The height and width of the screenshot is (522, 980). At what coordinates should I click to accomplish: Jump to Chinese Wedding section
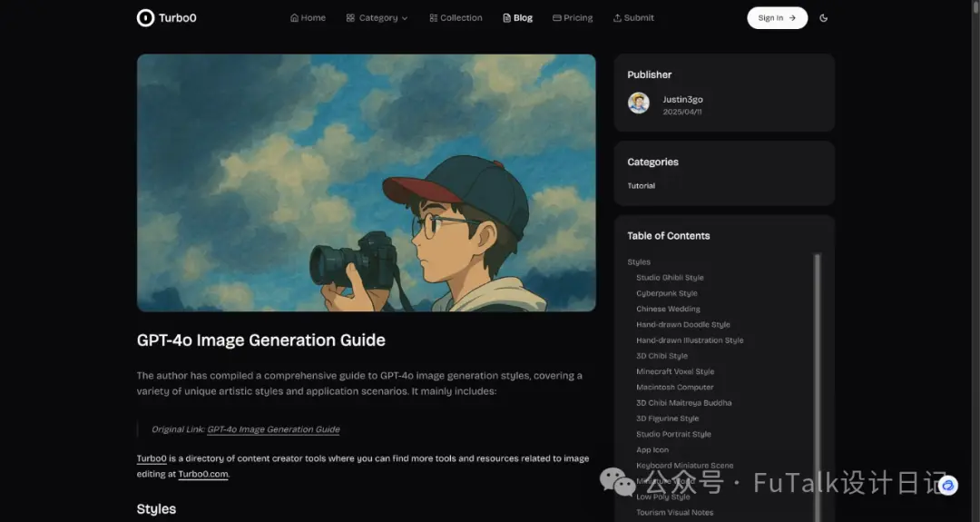tap(668, 309)
